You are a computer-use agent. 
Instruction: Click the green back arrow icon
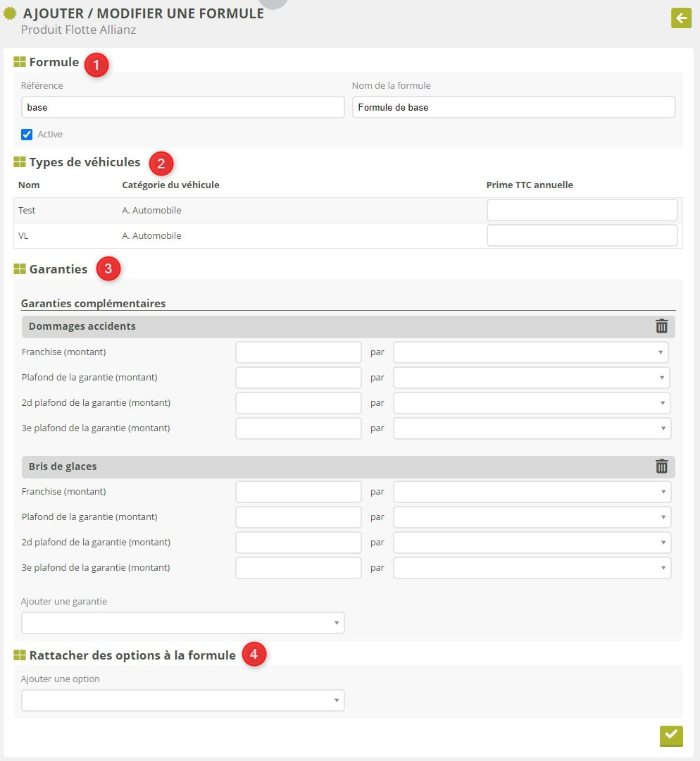pyautogui.click(x=681, y=18)
